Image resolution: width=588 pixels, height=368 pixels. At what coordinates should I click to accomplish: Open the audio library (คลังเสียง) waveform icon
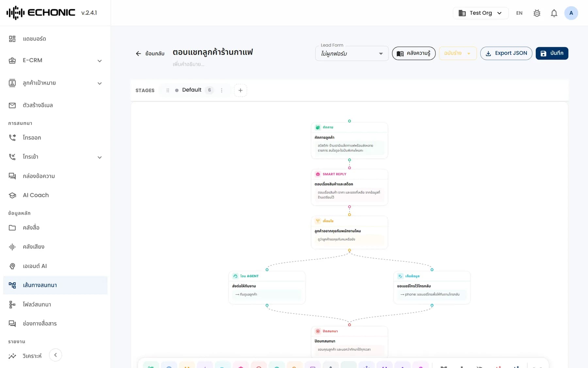tap(12, 247)
